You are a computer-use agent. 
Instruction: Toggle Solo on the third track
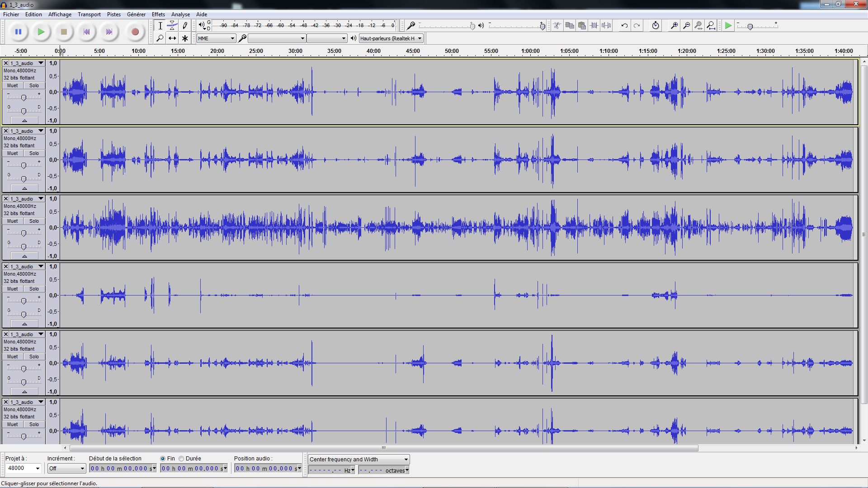(34, 221)
